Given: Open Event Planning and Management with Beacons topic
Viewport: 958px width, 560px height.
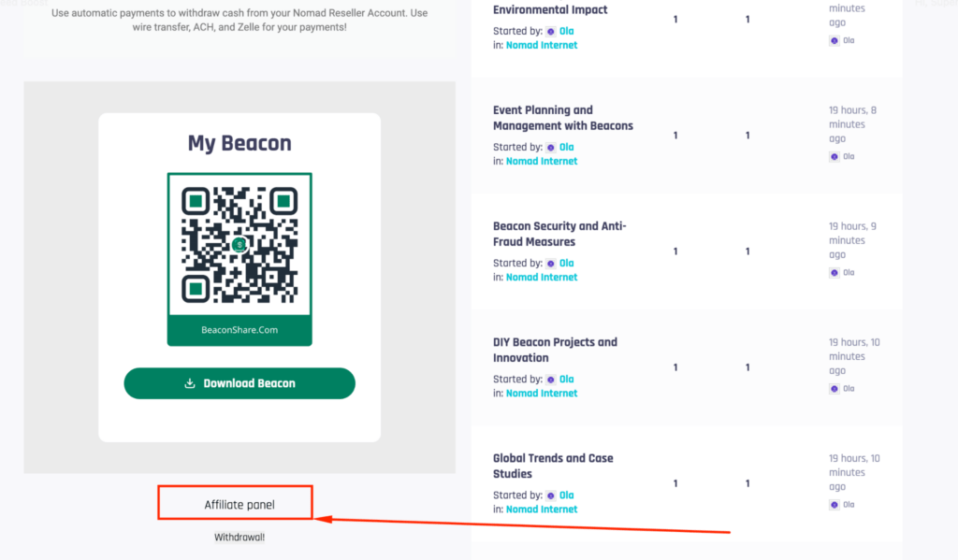Looking at the screenshot, I should [562, 118].
